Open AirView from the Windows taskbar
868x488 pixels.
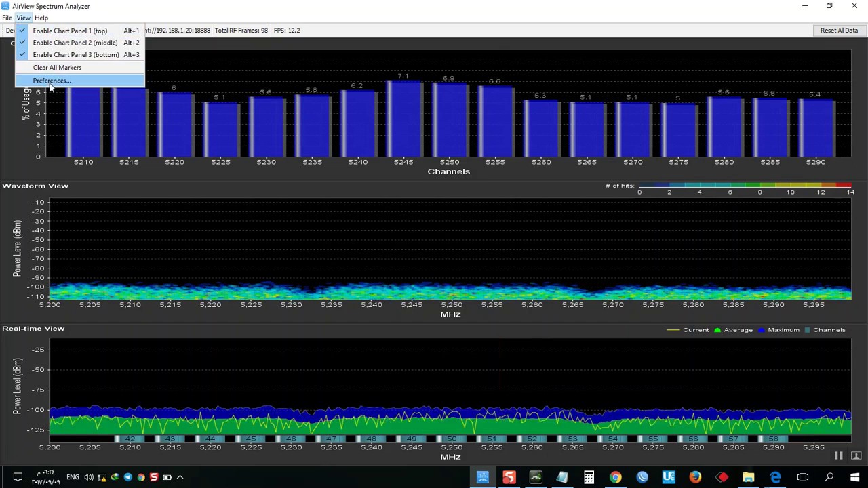pyautogui.click(x=483, y=477)
